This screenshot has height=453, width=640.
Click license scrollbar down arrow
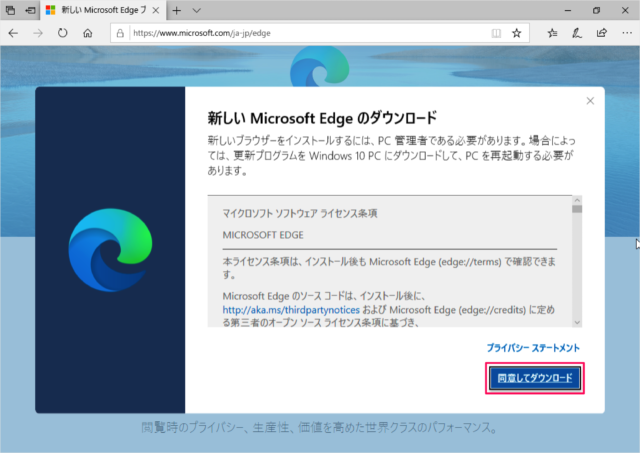(x=577, y=322)
